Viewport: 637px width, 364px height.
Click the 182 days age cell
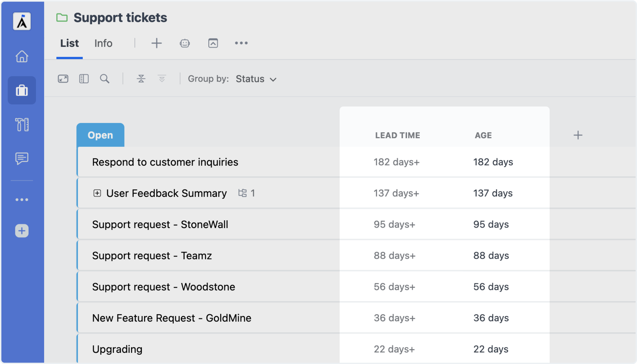pyautogui.click(x=493, y=162)
